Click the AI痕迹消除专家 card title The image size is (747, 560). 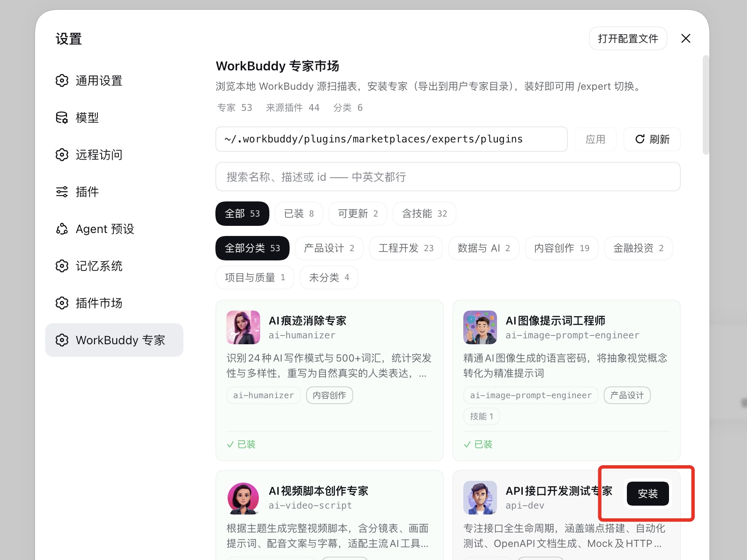coord(308,321)
